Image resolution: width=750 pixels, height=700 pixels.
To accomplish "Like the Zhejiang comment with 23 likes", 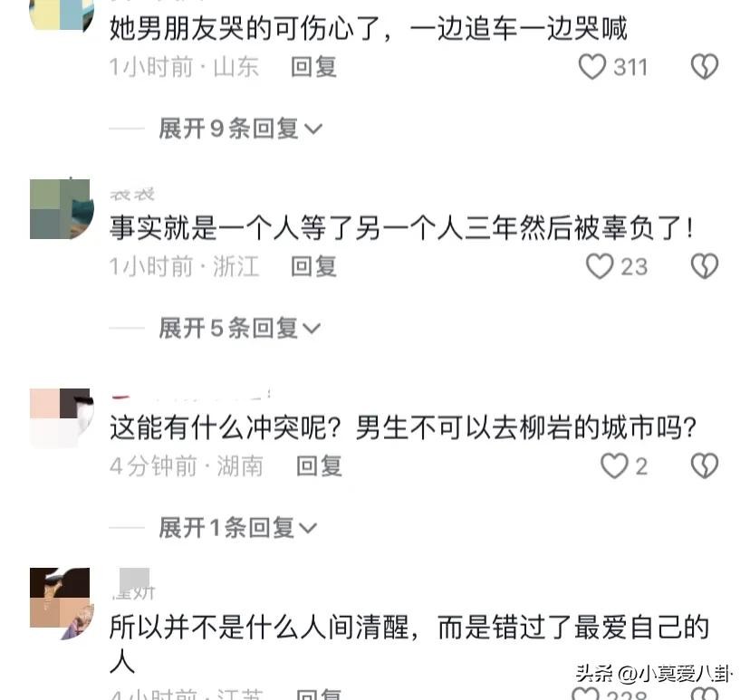I will point(600,266).
